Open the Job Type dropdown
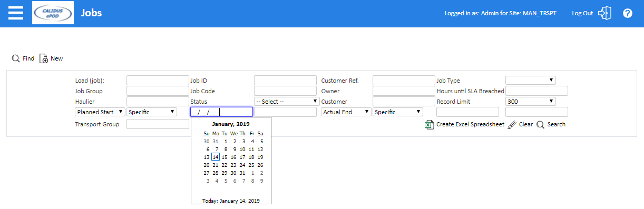This screenshot has width=644, height=209. (x=531, y=80)
